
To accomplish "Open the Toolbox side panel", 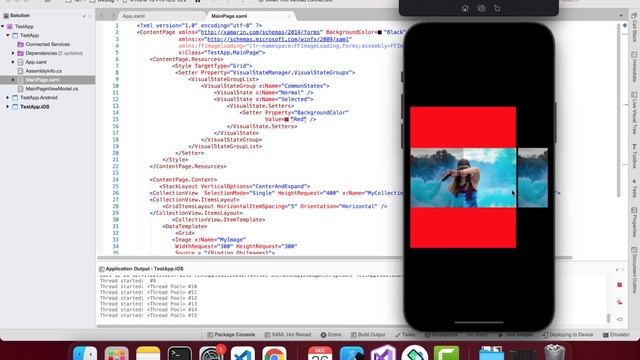I will pos(634,156).
